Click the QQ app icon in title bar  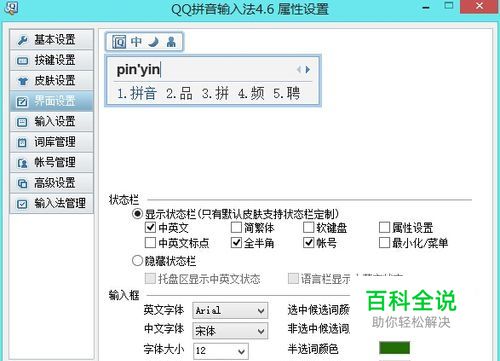point(11,7)
